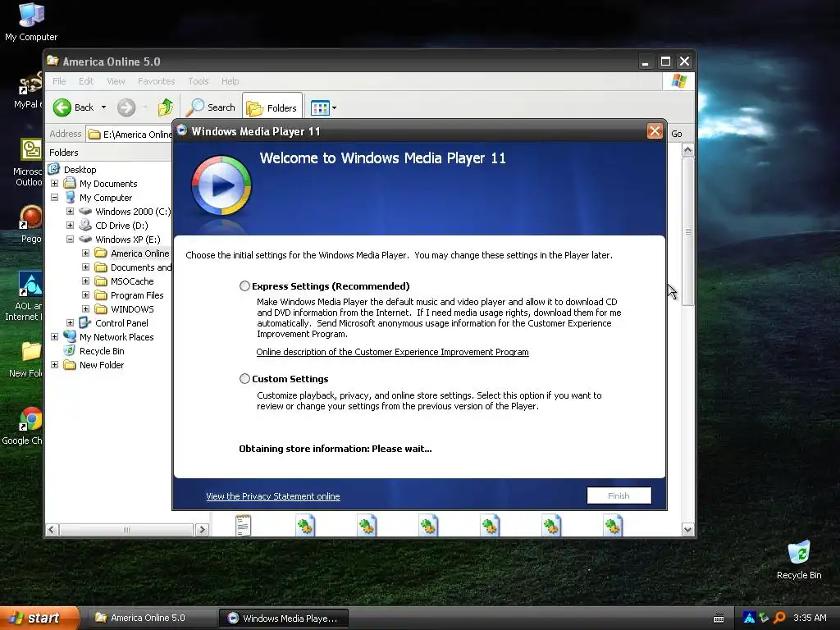Click the Control Panel icon in tree
Image resolution: width=840 pixels, height=630 pixels.
[x=84, y=322]
